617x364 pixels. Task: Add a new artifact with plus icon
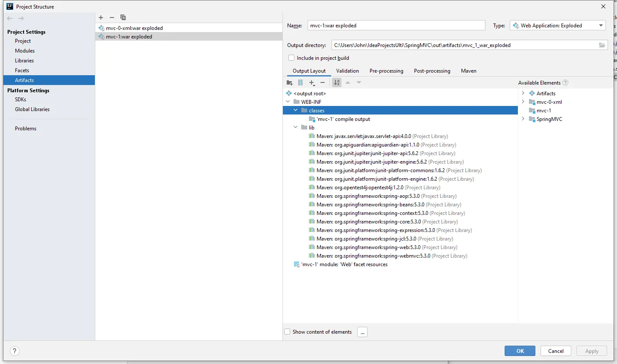101,18
